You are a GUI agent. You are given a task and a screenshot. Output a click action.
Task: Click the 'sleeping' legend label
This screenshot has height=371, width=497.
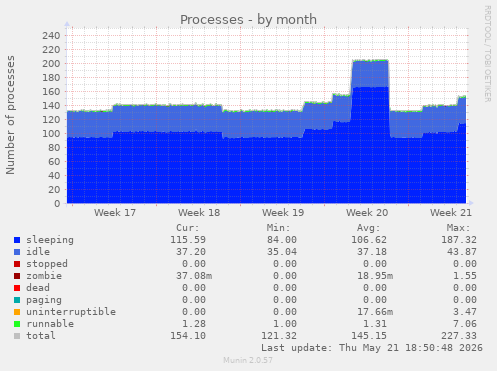(50, 240)
